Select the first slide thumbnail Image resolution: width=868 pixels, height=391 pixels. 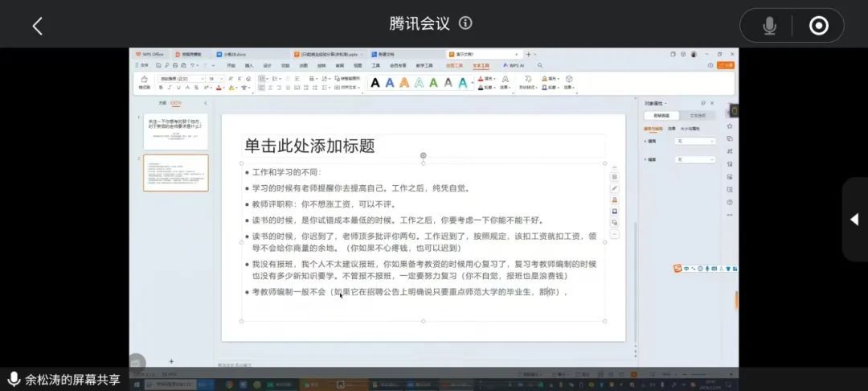point(175,130)
